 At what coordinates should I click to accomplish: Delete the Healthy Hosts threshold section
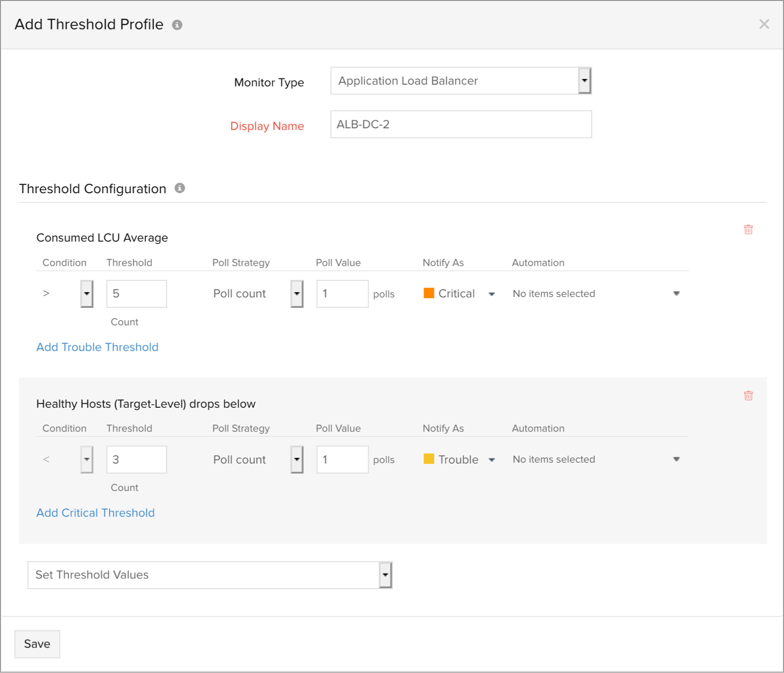[x=748, y=396]
